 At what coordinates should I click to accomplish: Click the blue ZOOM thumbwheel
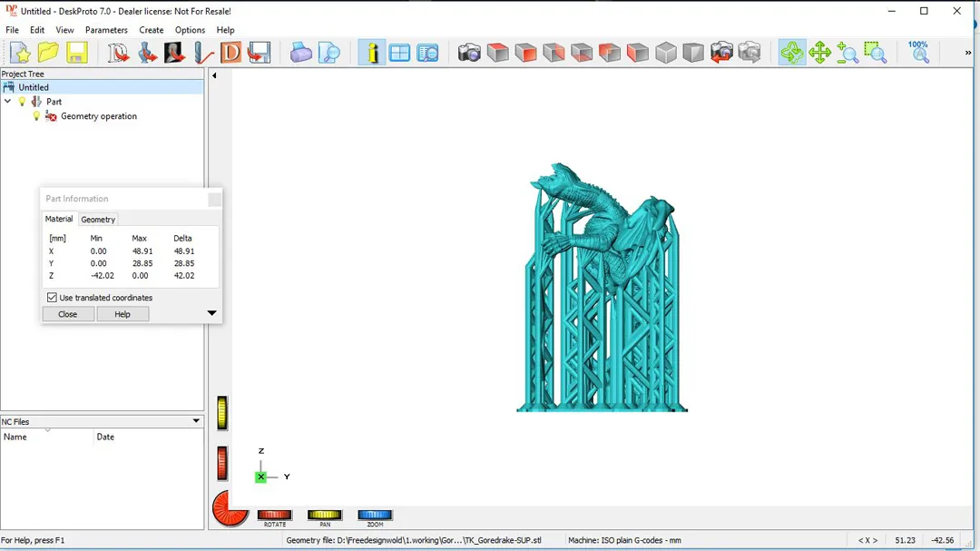(x=375, y=515)
